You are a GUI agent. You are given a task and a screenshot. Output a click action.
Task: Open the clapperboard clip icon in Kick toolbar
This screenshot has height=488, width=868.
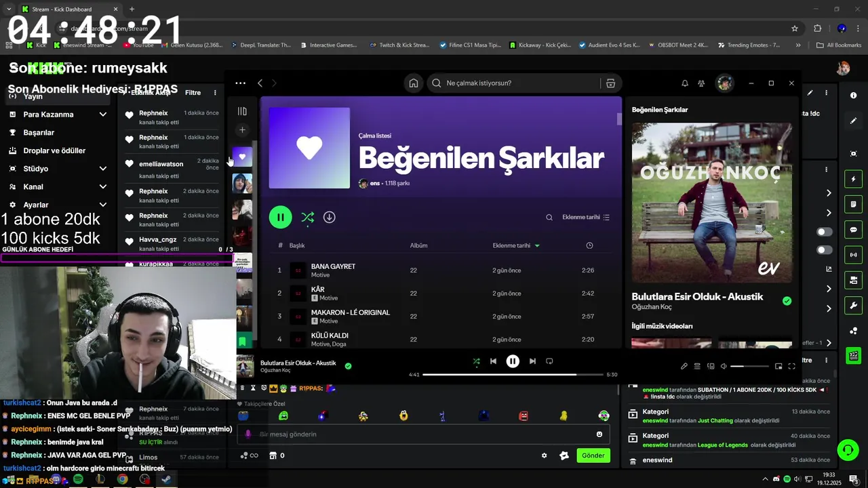point(853,355)
